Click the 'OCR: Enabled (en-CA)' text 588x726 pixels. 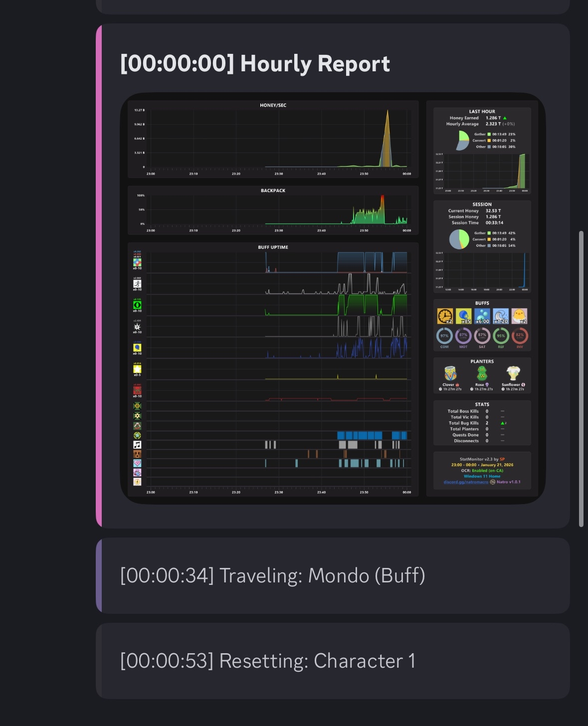[482, 471]
